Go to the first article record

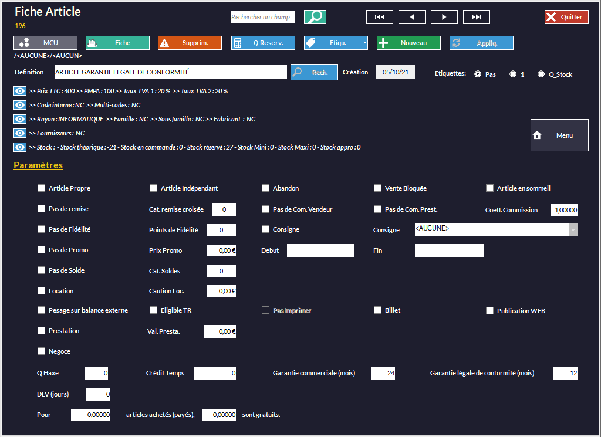380,17
